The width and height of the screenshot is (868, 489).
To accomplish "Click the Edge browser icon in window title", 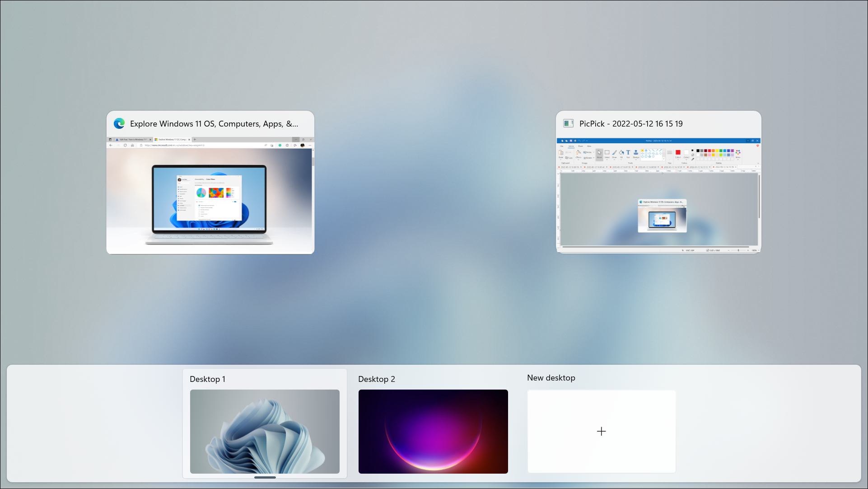I will pos(119,123).
